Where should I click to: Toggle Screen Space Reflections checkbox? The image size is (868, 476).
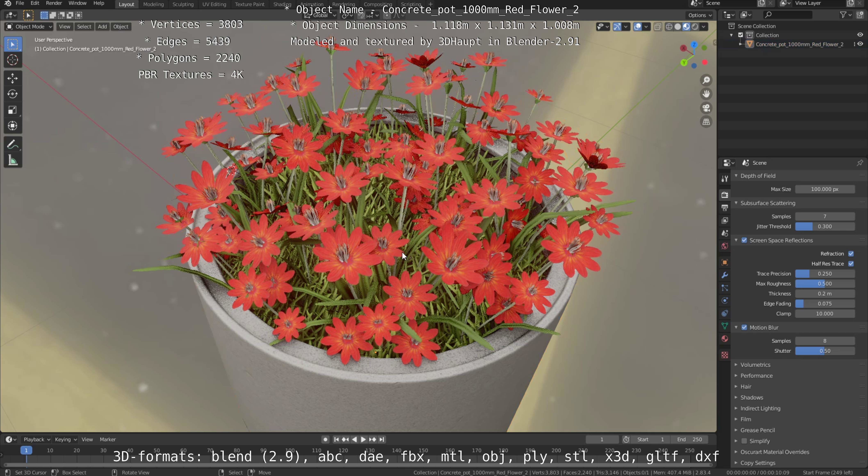tap(744, 240)
